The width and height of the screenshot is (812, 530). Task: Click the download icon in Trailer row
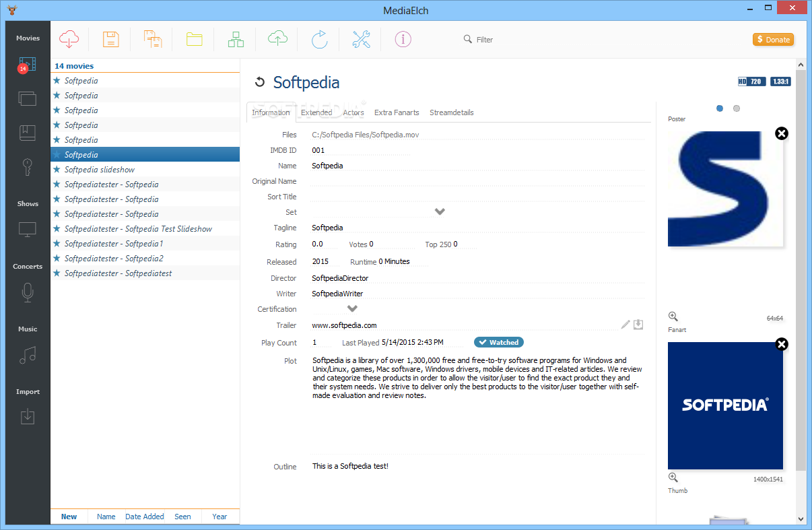pos(638,325)
